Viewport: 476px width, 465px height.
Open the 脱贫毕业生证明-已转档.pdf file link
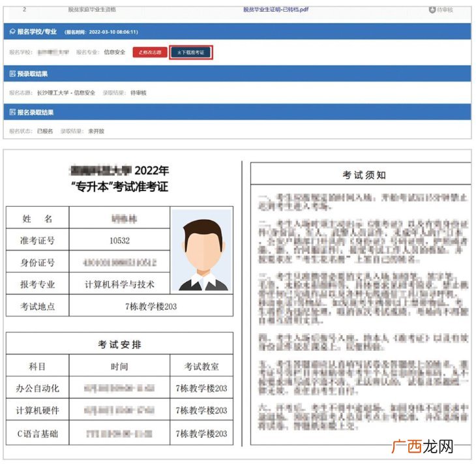pyautogui.click(x=276, y=9)
